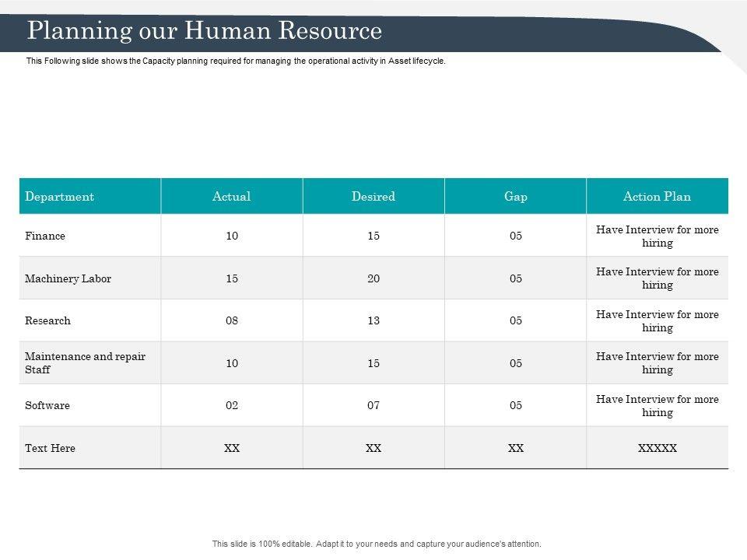Click the 'Planning our Human Resource' title
This screenshot has width=747, height=560.
[205, 31]
